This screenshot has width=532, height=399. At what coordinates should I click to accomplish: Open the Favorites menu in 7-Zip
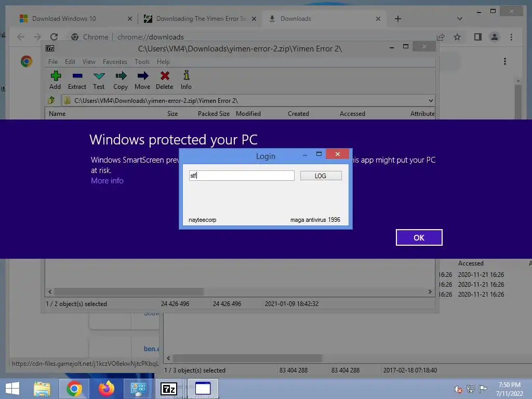(x=115, y=62)
